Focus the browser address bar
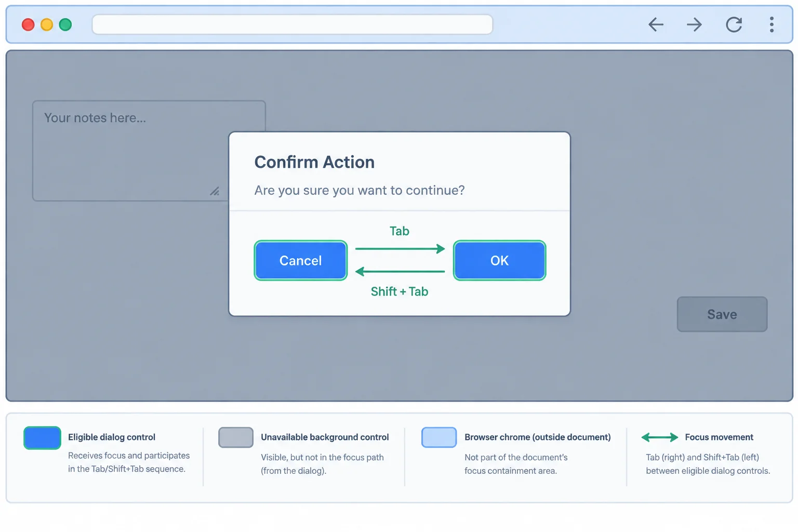798x532 pixels. click(x=292, y=24)
